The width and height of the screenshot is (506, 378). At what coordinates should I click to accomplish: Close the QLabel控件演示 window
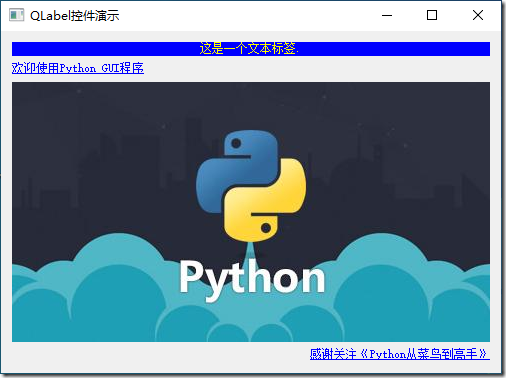[x=478, y=15]
